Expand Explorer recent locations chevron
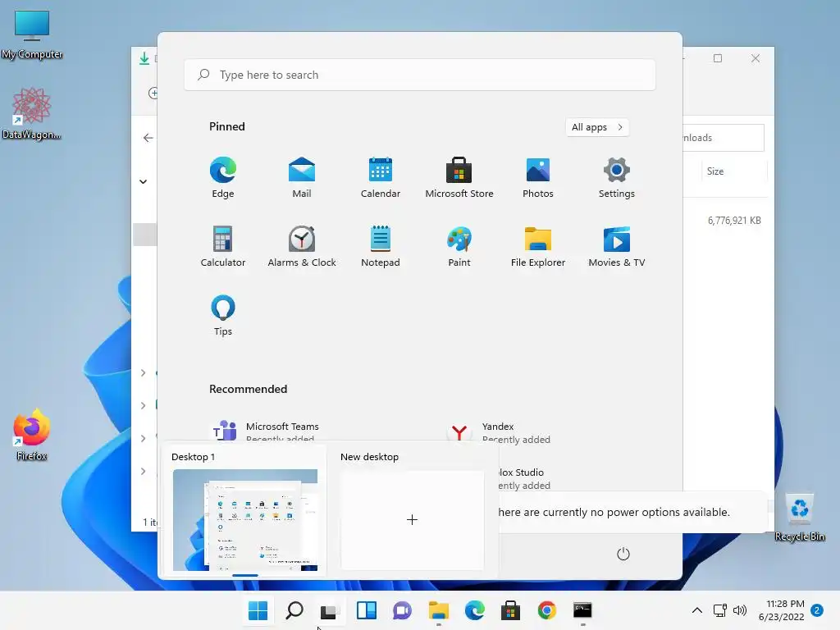Viewport: 840px width, 630px height. tap(143, 181)
